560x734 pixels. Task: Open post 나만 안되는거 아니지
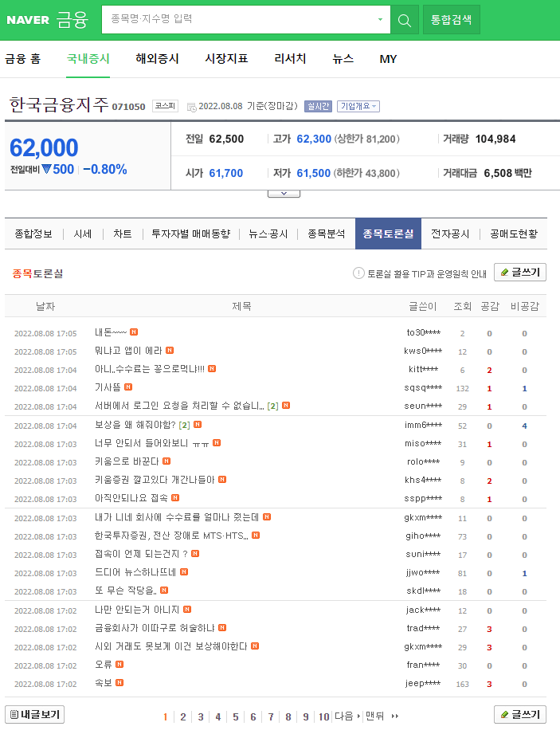[x=137, y=610]
